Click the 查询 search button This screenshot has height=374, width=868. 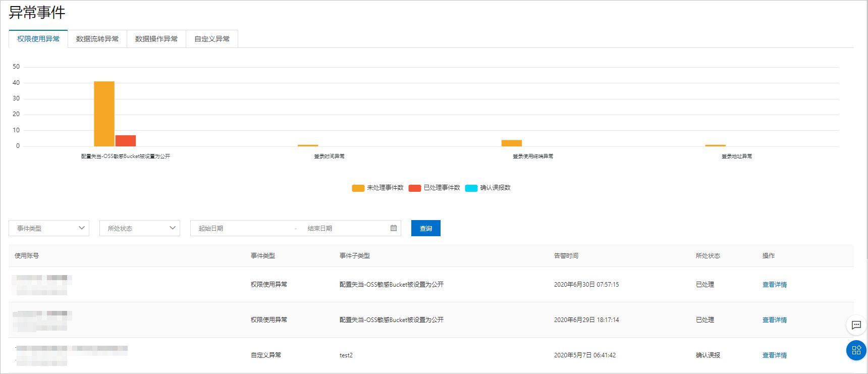tap(426, 228)
